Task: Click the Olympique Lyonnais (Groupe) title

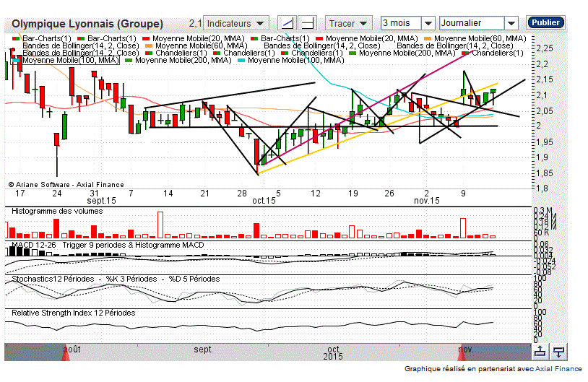Action: (87, 24)
